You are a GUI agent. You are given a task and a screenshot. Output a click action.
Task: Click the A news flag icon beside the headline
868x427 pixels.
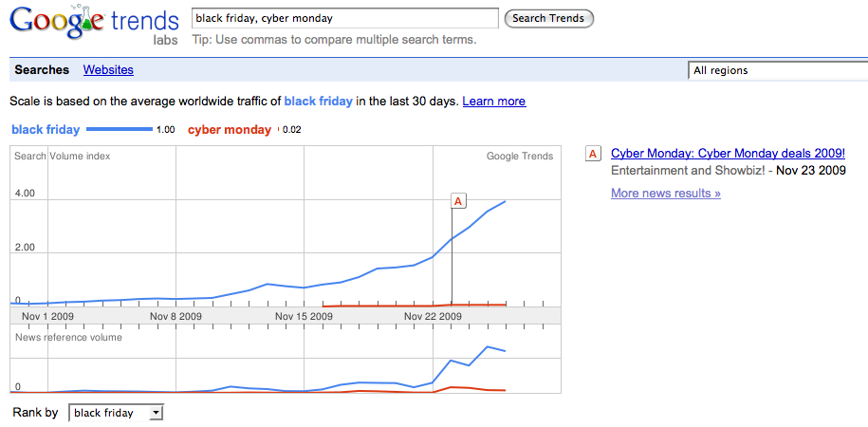[x=594, y=154]
